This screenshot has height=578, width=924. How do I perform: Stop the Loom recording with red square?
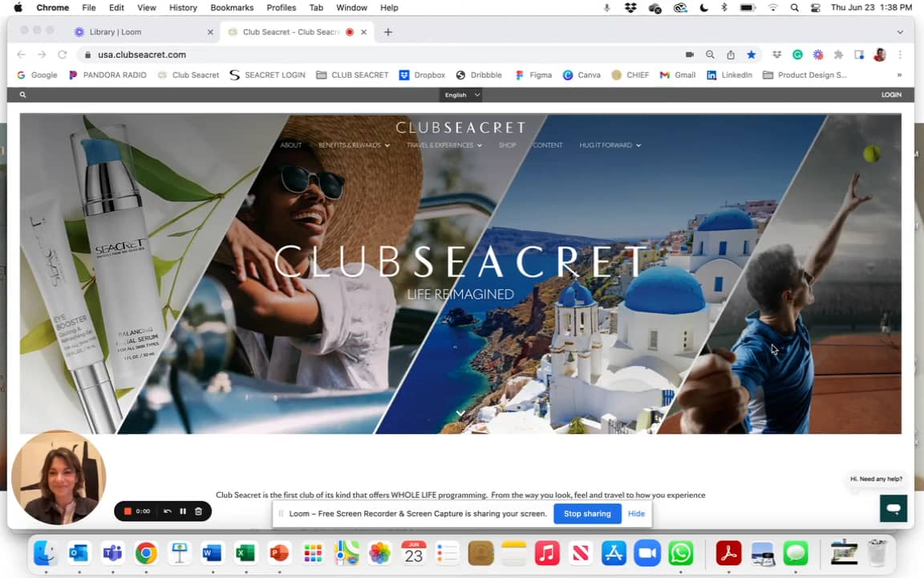[128, 511]
